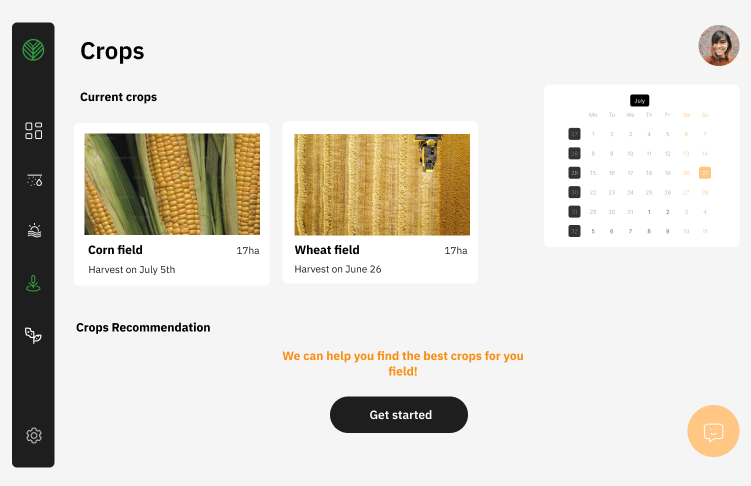Select week 27 in the calendar
The width and height of the screenshot is (751, 486).
point(574,134)
